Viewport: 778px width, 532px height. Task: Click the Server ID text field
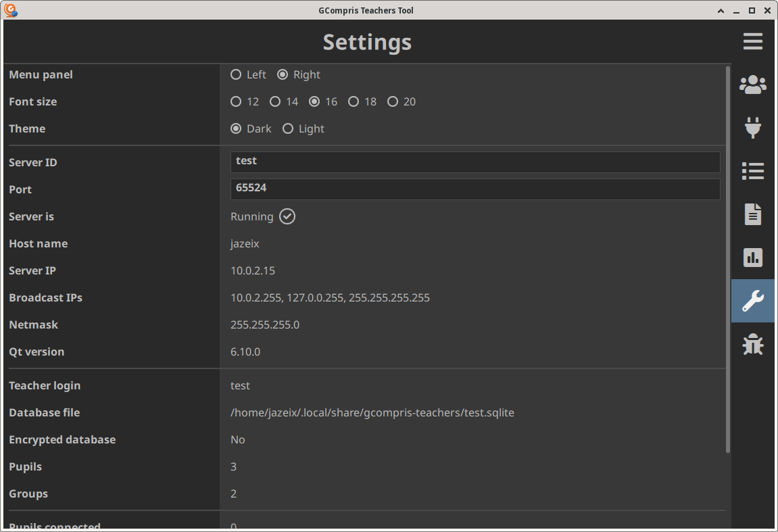[475, 162]
